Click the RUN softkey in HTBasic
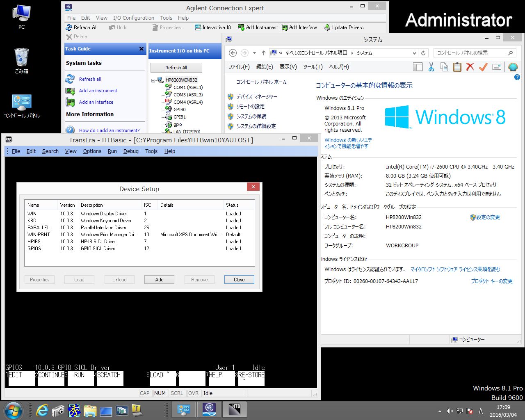Screen dimensions: 525x420 80,378
